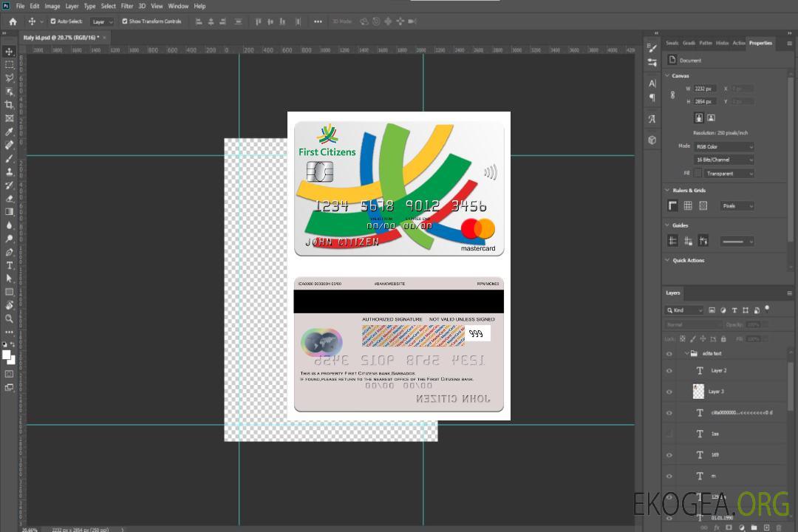This screenshot has height=532, width=798.
Task: Switch to the Properties tab
Action: (760, 43)
